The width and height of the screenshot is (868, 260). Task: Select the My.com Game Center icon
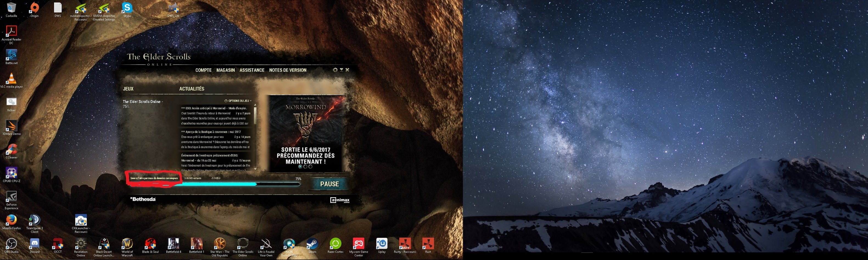(359, 248)
